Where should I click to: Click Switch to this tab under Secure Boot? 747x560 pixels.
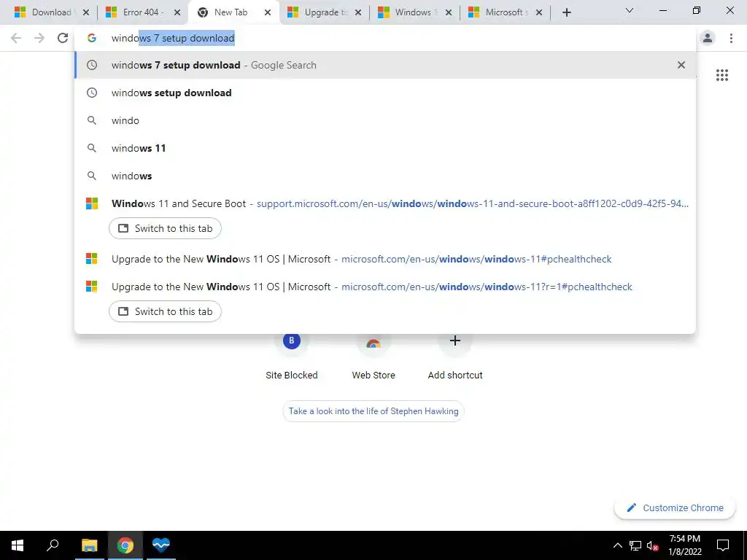(165, 228)
